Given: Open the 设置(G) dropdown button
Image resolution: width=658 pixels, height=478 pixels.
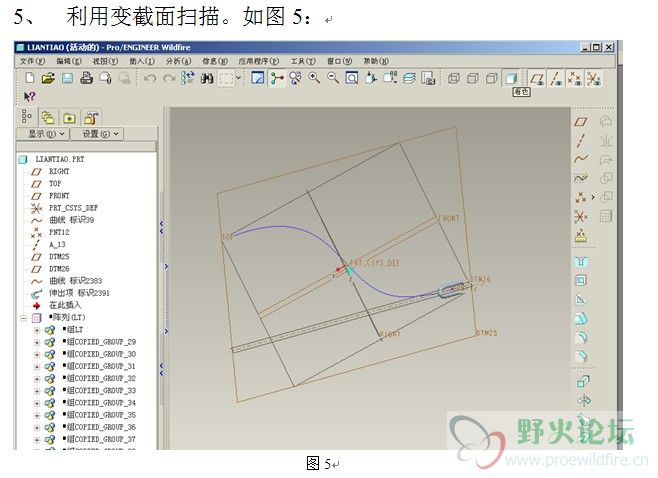Looking at the screenshot, I should (x=97, y=134).
